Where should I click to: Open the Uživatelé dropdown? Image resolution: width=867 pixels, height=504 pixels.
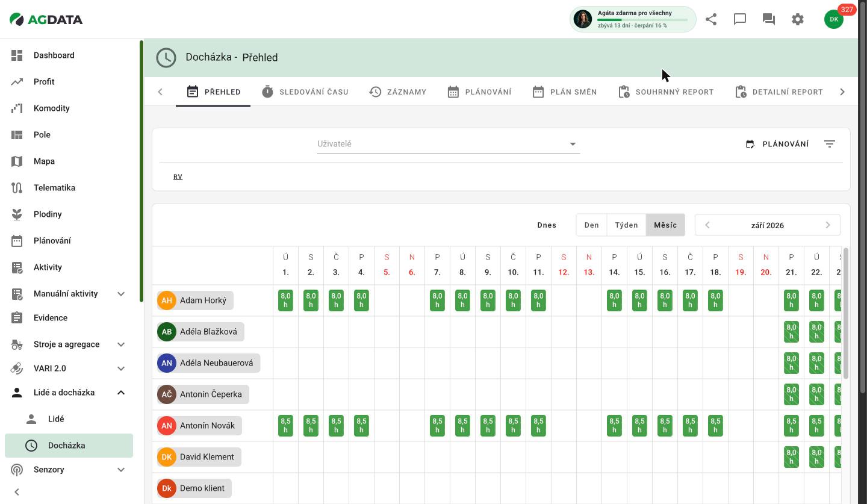tap(449, 144)
